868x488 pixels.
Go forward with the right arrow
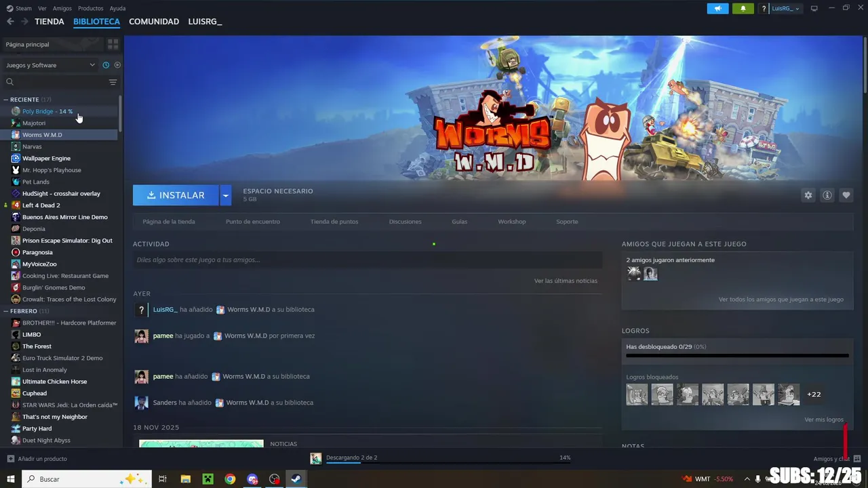[x=25, y=22]
